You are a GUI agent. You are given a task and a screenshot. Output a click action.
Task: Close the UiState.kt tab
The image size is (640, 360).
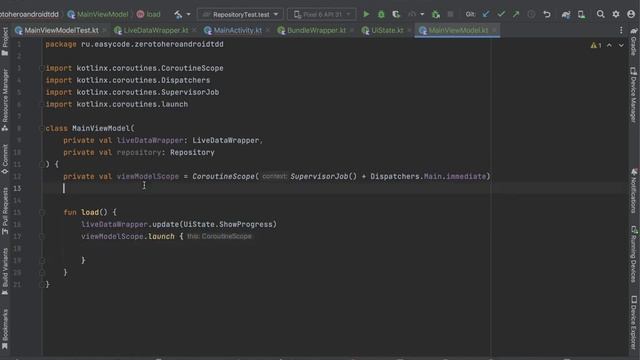[x=409, y=30]
